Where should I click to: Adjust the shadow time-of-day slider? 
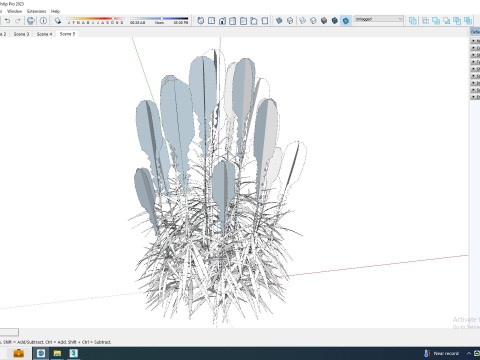pos(159,19)
